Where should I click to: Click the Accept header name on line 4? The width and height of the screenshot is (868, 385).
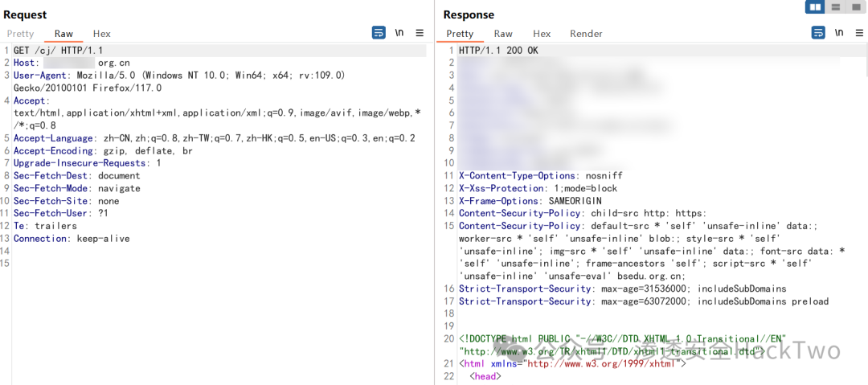[x=29, y=100]
